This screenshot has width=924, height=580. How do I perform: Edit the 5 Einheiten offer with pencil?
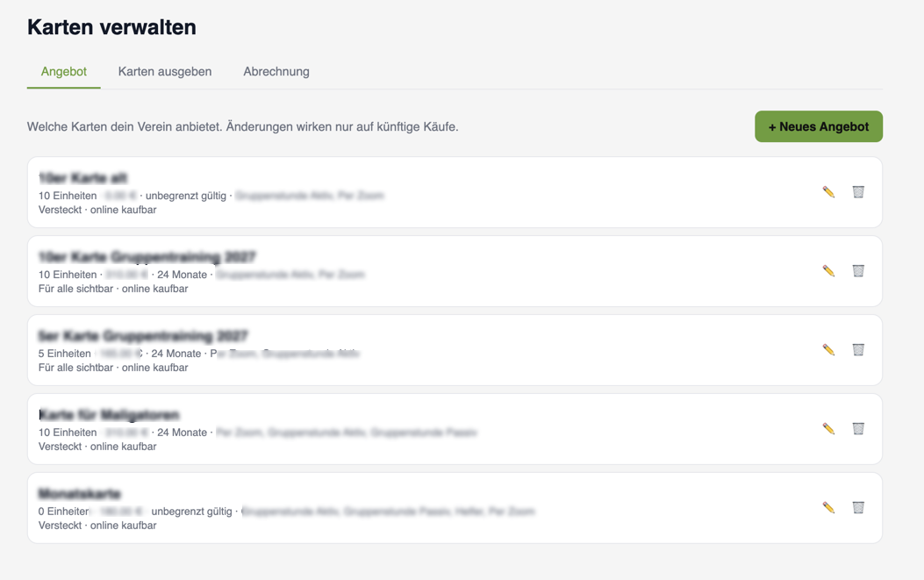828,350
